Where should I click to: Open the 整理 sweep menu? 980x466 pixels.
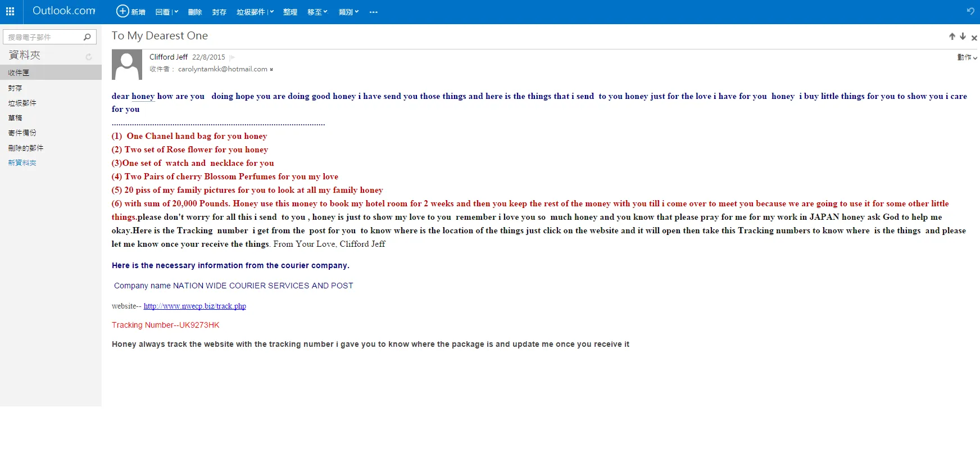tap(290, 12)
